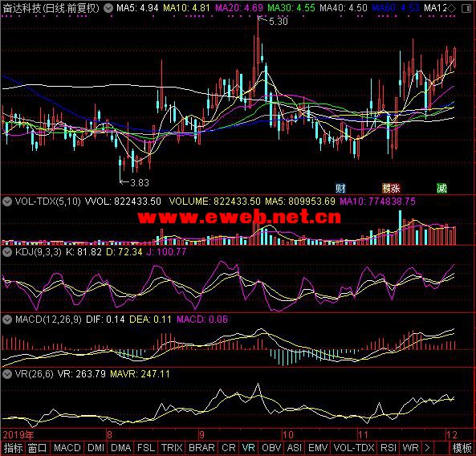Open the MACD panel dropdown circle

pyautogui.click(x=7, y=320)
